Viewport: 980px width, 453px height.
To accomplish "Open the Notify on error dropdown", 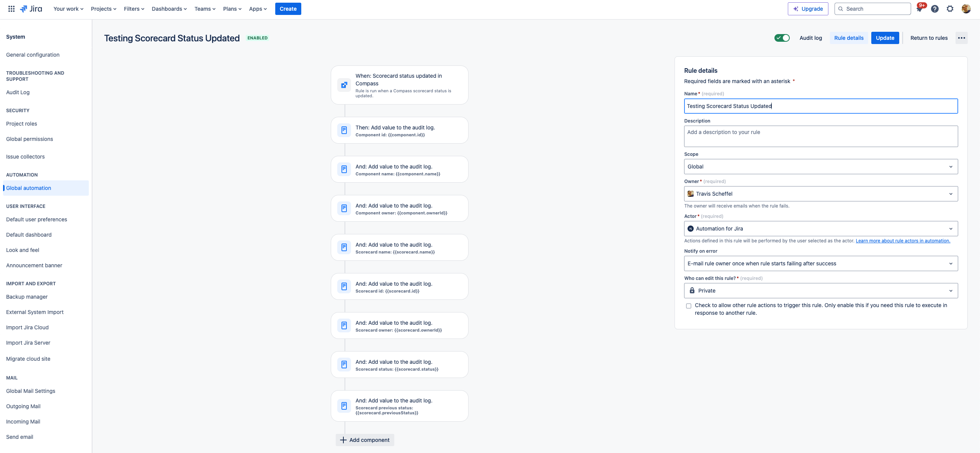I will (x=821, y=263).
